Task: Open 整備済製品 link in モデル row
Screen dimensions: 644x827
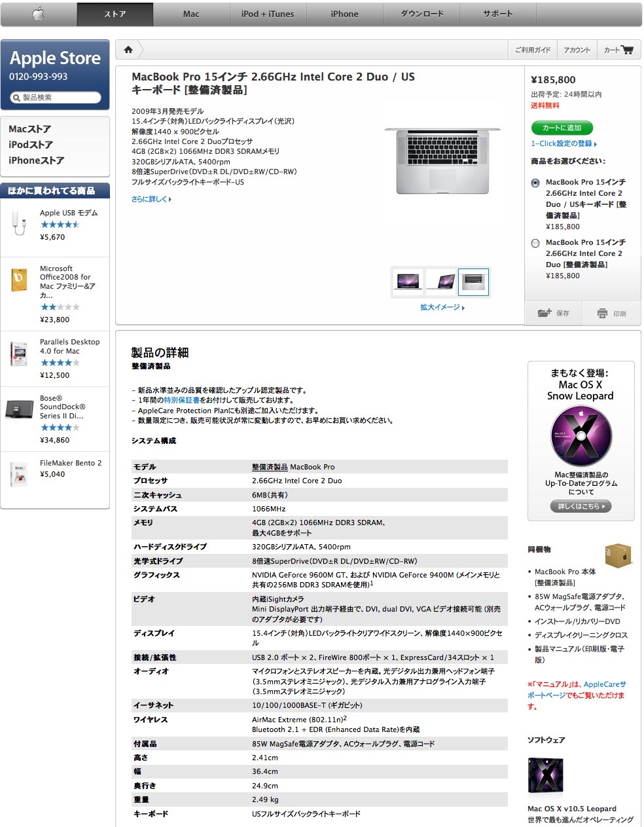Action: (x=270, y=467)
